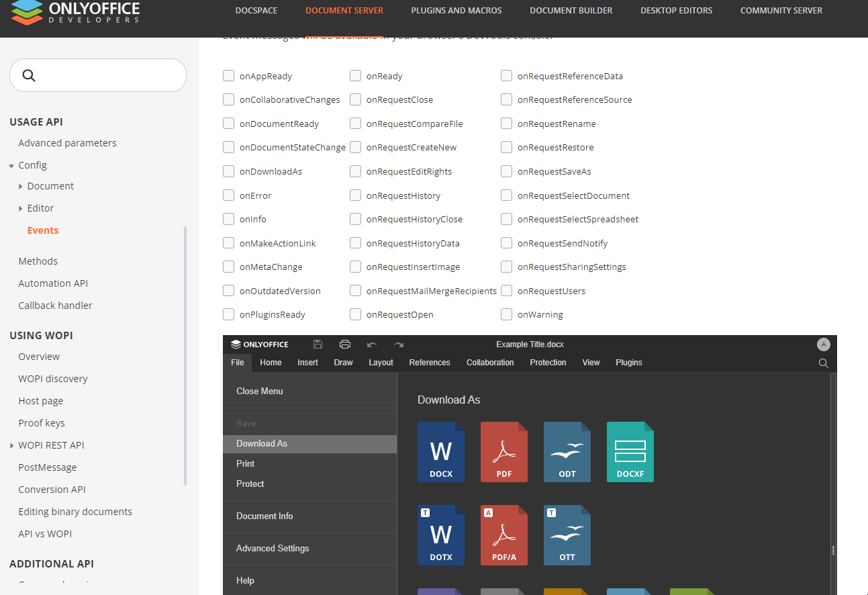Switch to the Layout editor tab
This screenshot has height=595, width=868.
(381, 363)
